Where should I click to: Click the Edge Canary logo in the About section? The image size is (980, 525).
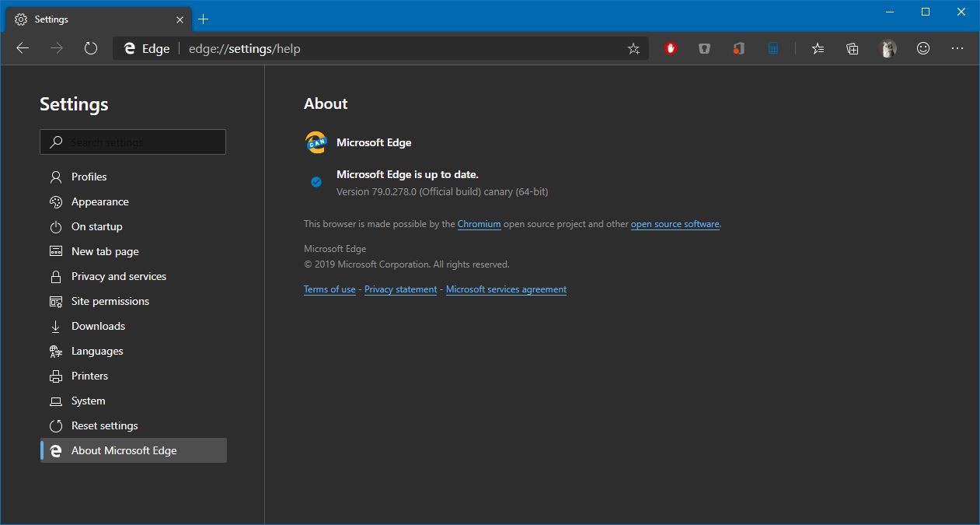316,142
